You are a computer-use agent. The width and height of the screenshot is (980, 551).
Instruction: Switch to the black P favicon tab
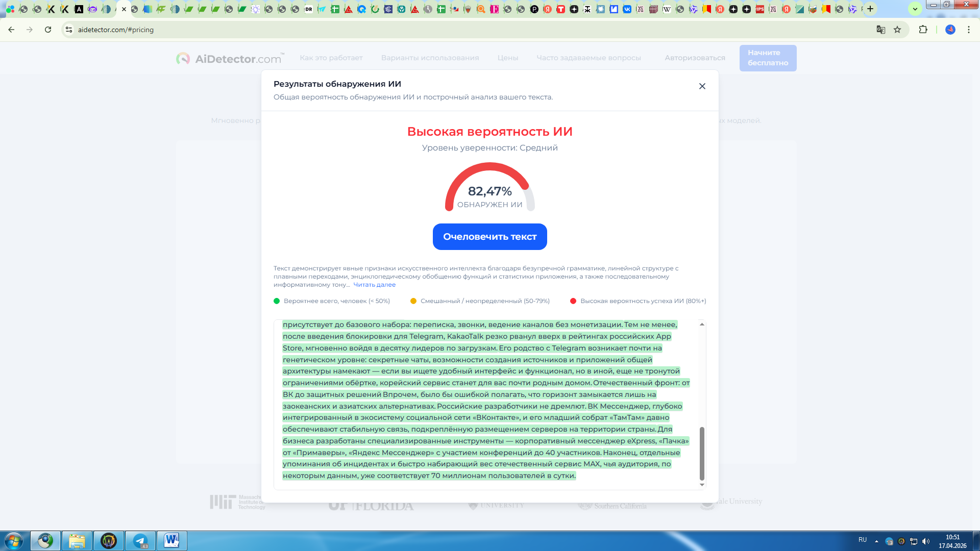(x=534, y=9)
